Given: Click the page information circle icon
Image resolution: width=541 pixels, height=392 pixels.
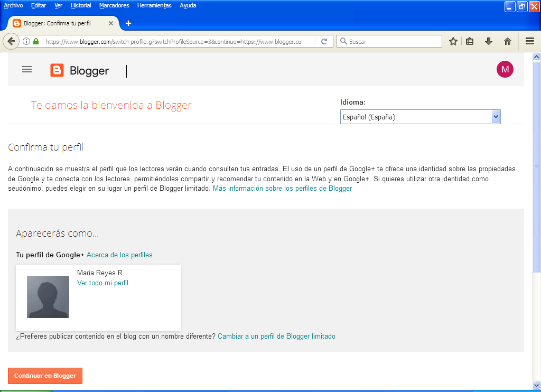Looking at the screenshot, I should click(26, 41).
